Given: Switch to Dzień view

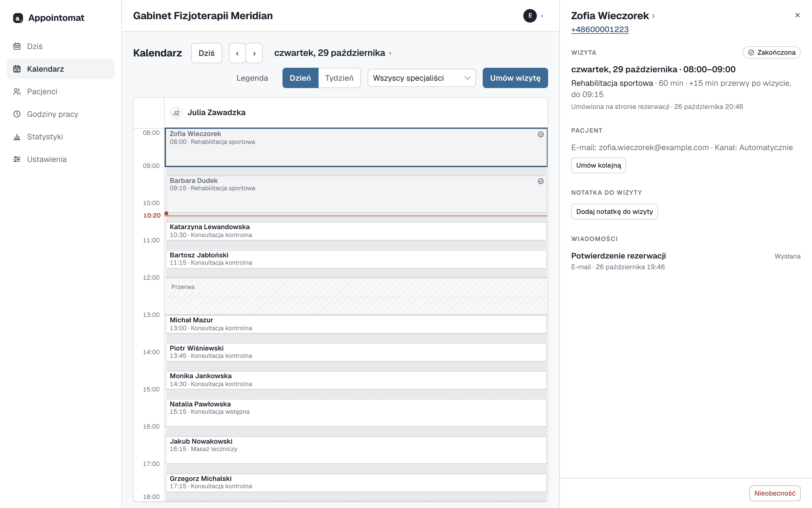Looking at the screenshot, I should pos(300,78).
